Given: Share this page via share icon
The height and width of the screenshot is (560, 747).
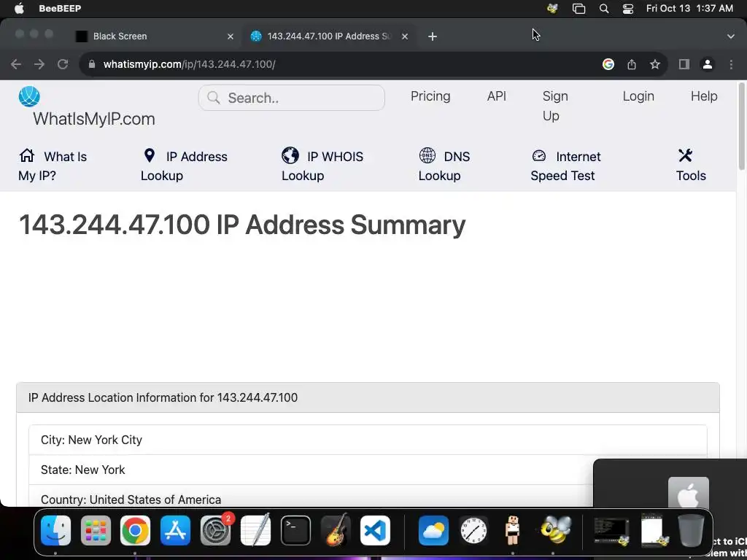Looking at the screenshot, I should point(632,64).
